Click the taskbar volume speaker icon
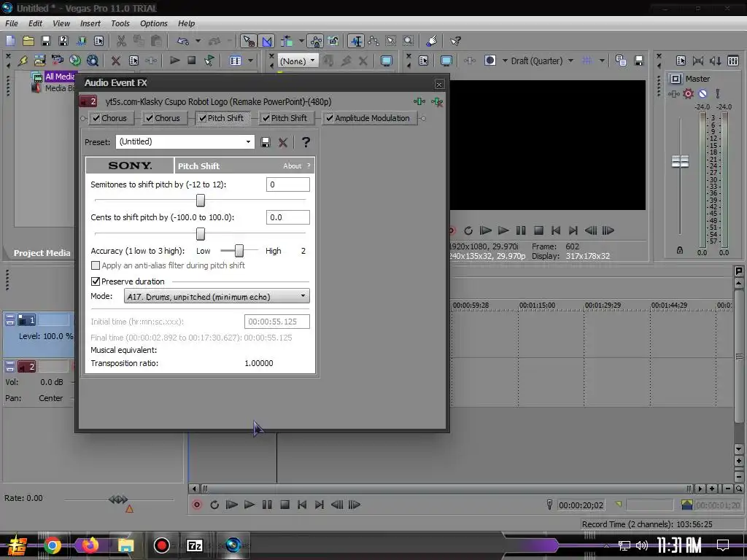The width and height of the screenshot is (747, 560). click(x=642, y=545)
